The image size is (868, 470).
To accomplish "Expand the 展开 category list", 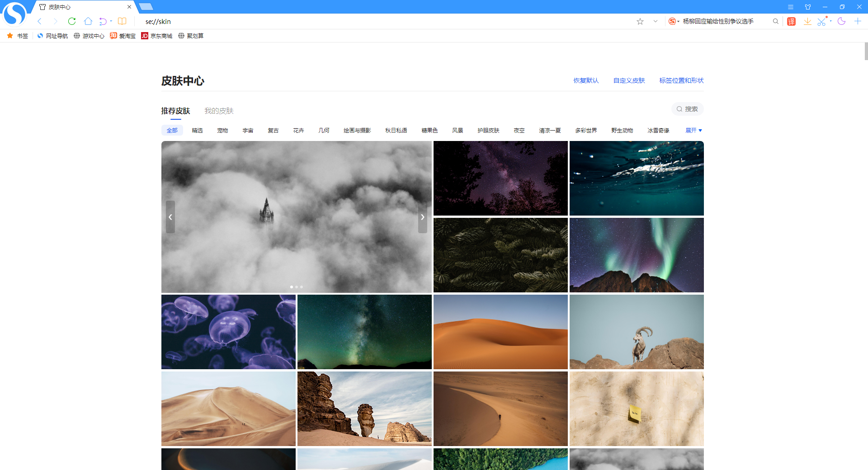I will [693, 131].
